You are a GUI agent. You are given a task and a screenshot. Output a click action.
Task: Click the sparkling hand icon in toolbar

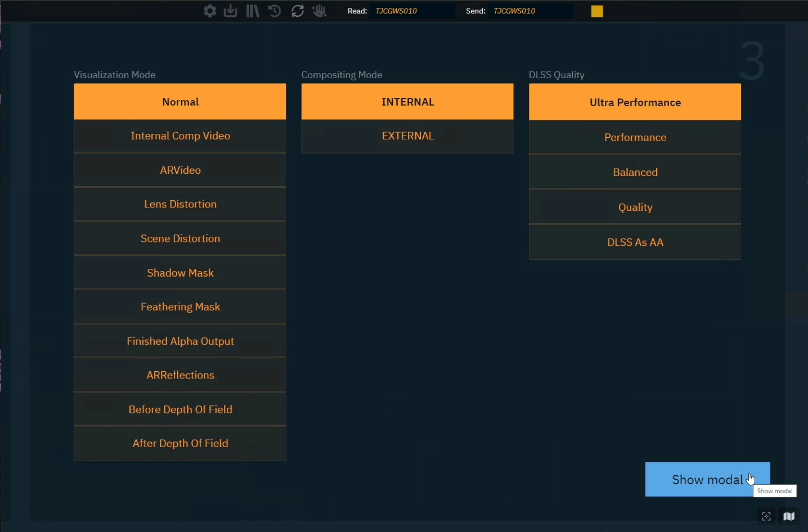(x=320, y=11)
